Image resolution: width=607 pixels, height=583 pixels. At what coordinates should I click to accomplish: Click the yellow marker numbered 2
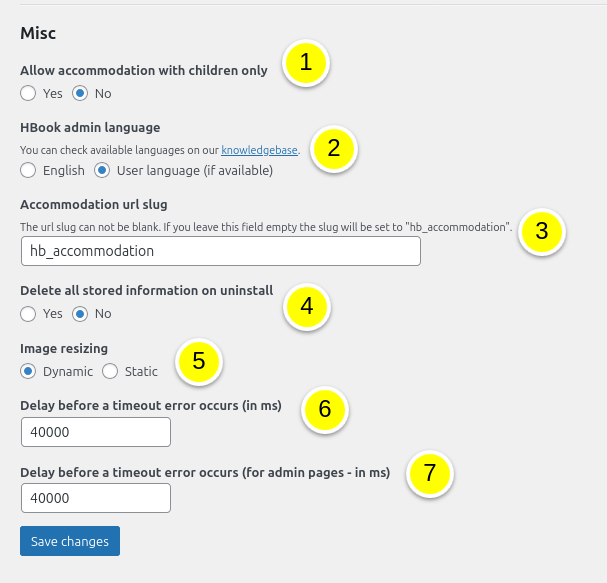[334, 149]
